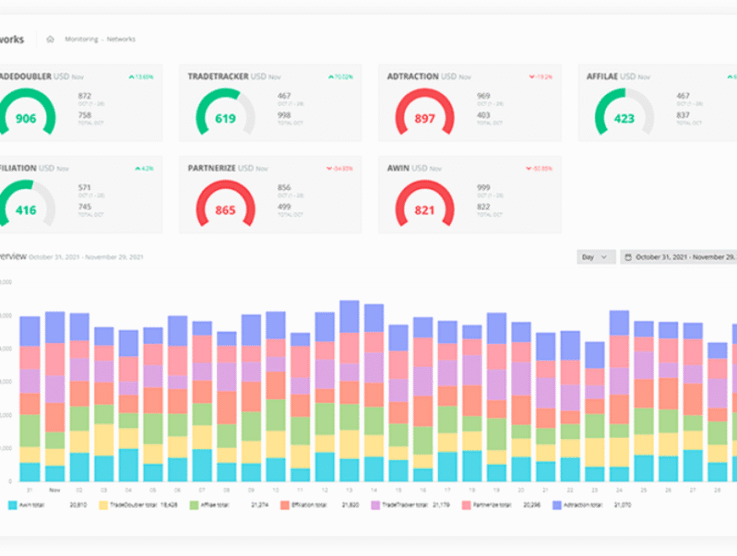The image size is (737, 556).
Task: Click the stacked bar for Nov 1
Action: tap(55, 397)
